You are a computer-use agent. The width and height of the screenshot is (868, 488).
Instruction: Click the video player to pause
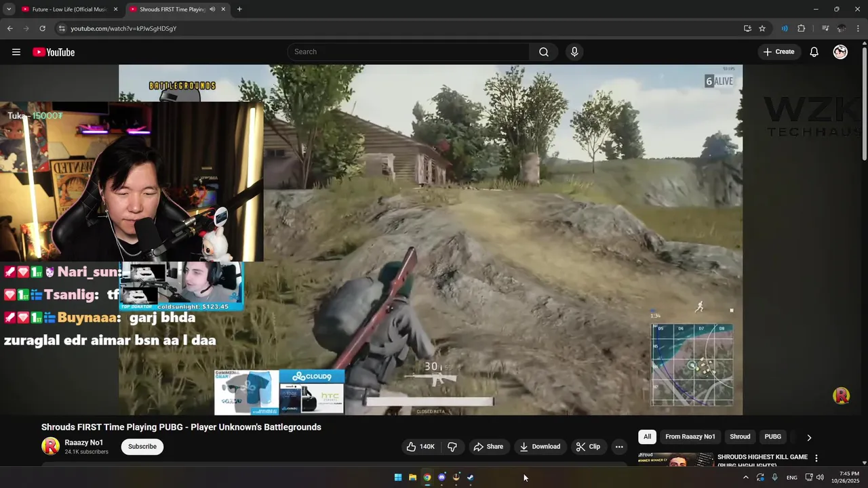[431, 240]
